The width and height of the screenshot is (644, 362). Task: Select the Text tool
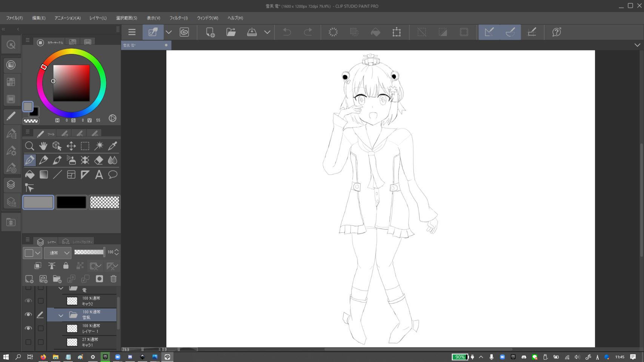[99, 175]
